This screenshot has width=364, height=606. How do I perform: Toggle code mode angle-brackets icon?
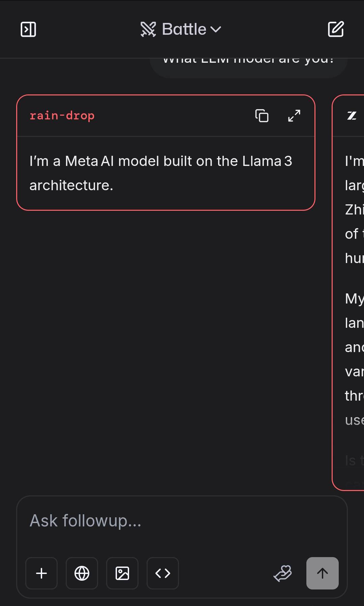click(x=163, y=573)
